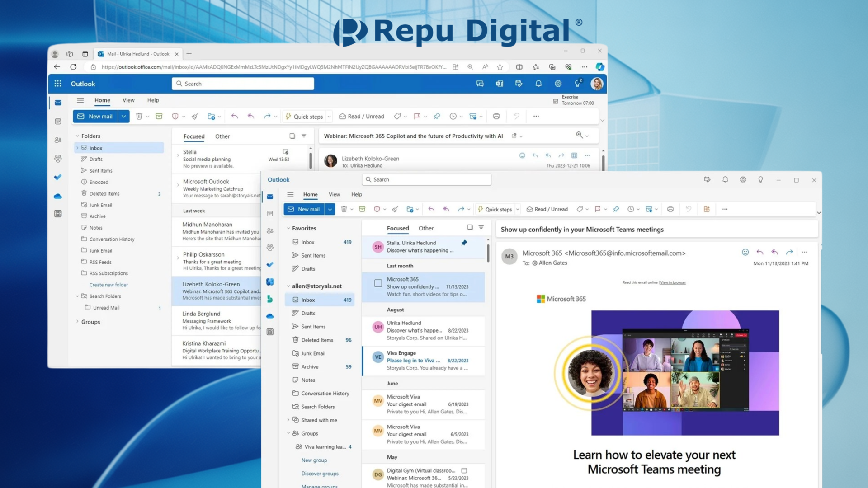The image size is (868, 488).
Task: Add page to favorites star in Edge
Action: click(x=500, y=67)
